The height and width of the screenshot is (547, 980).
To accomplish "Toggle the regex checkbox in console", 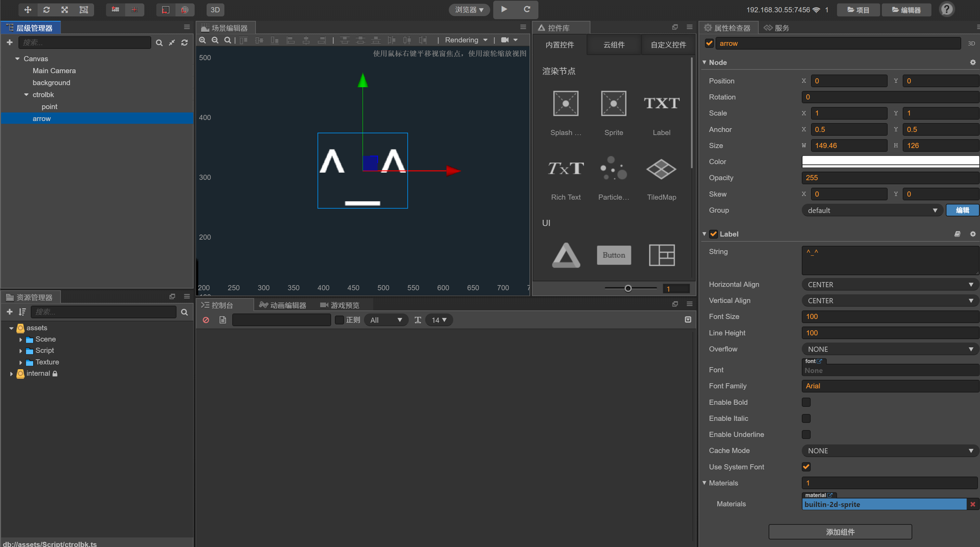I will tap(339, 320).
